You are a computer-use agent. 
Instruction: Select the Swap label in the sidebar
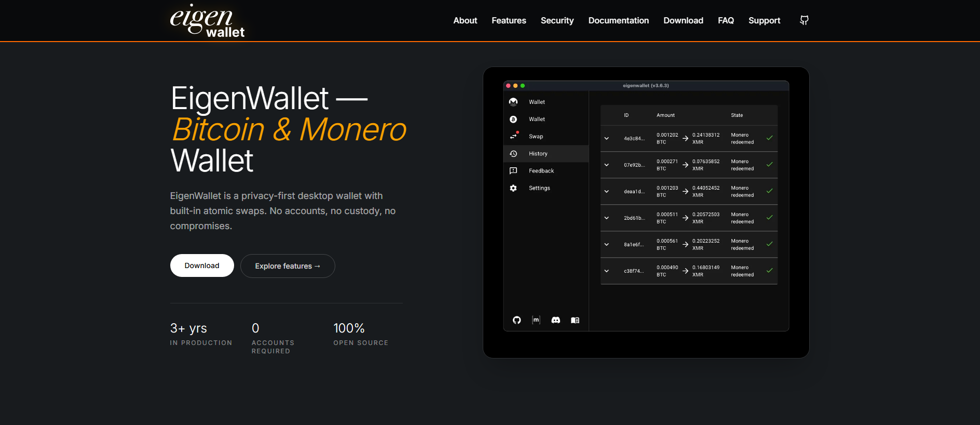pyautogui.click(x=536, y=137)
